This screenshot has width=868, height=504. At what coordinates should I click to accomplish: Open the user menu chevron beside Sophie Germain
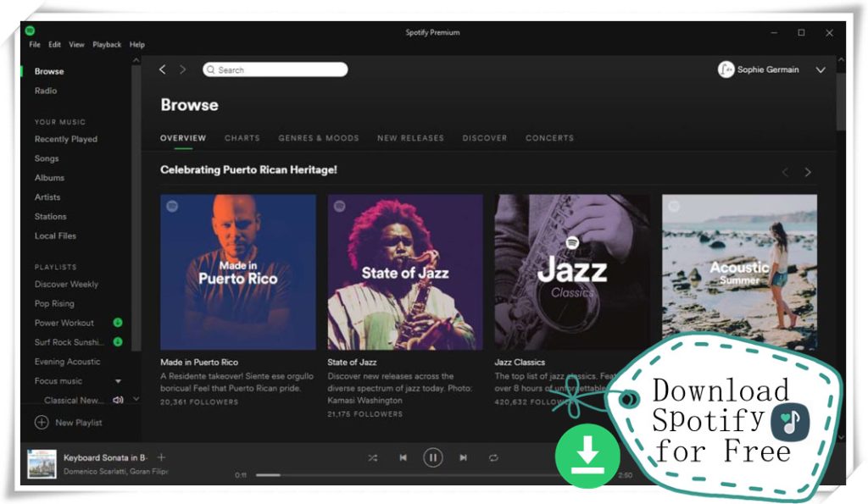click(821, 69)
